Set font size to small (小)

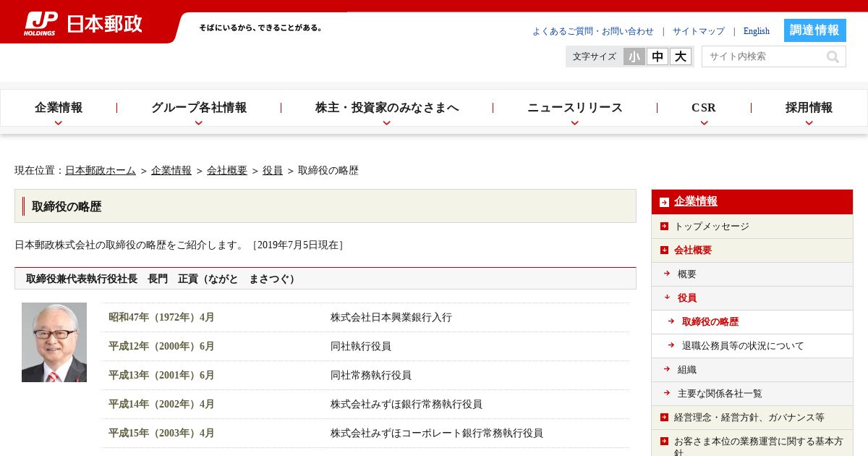[634, 56]
